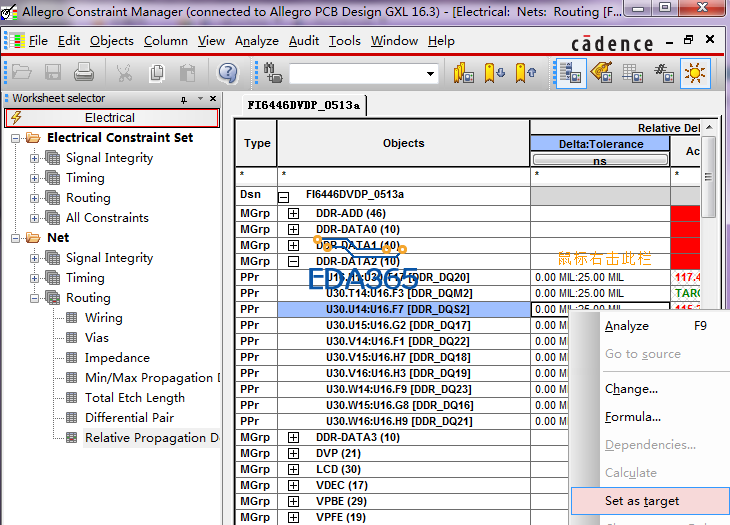This screenshot has height=525, width=730.
Task: Open the Help question mark icon
Action: coord(228,73)
